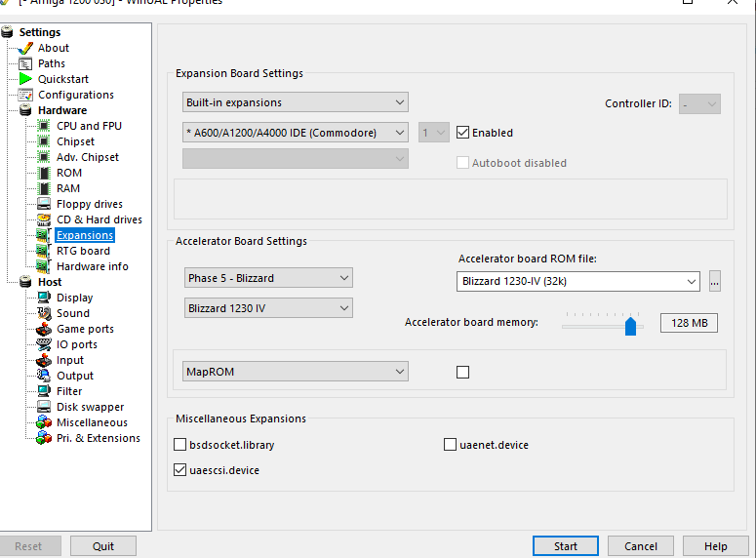Click the About checkmark icon

[x=25, y=48]
